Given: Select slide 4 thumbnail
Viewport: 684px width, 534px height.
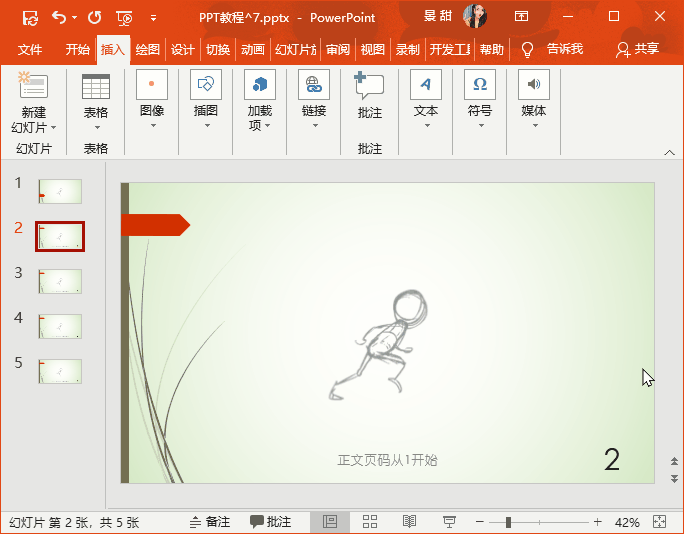Looking at the screenshot, I should click(x=60, y=326).
